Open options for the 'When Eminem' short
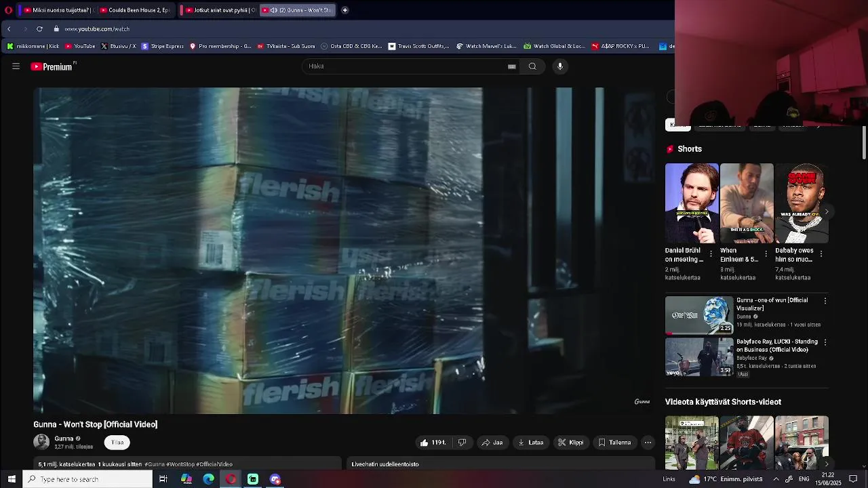Image resolution: width=868 pixels, height=488 pixels. (x=766, y=253)
